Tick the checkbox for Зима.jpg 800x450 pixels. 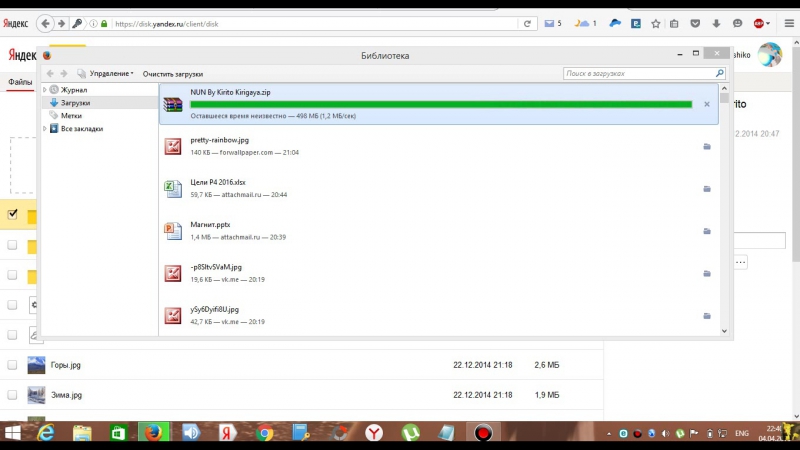[13, 395]
